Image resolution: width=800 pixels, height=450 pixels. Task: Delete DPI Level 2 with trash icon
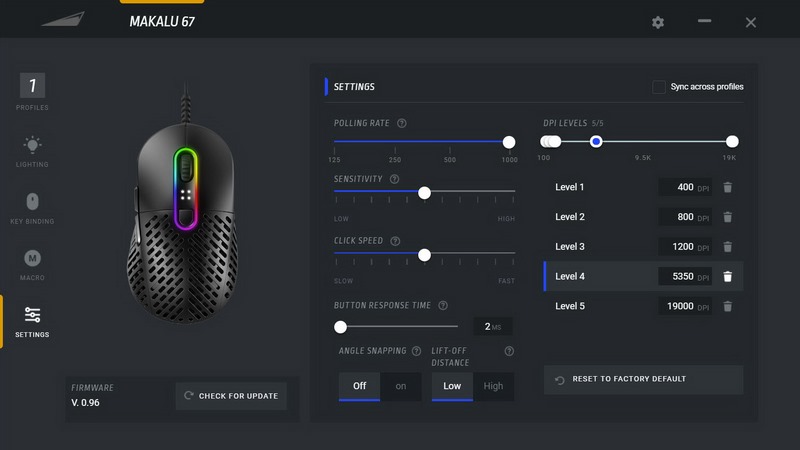pos(728,217)
